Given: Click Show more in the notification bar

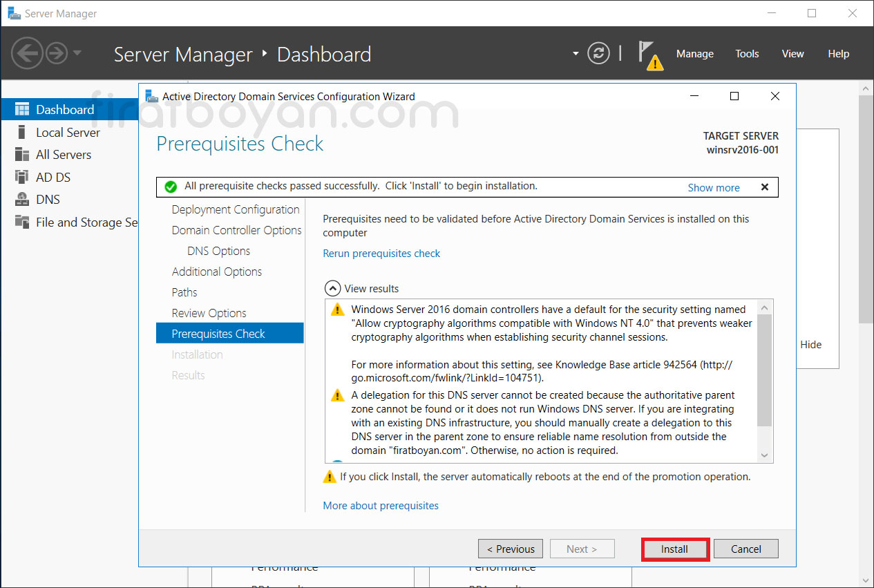Looking at the screenshot, I should [x=714, y=187].
